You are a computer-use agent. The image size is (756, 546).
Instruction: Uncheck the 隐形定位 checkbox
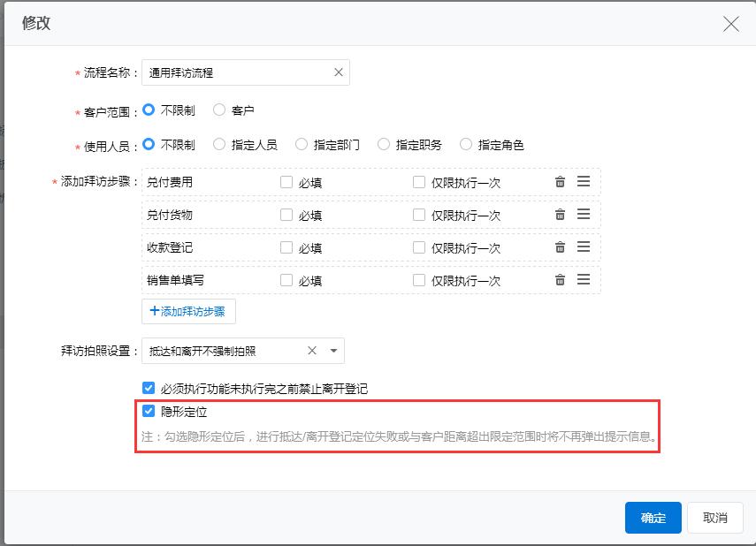(x=149, y=411)
